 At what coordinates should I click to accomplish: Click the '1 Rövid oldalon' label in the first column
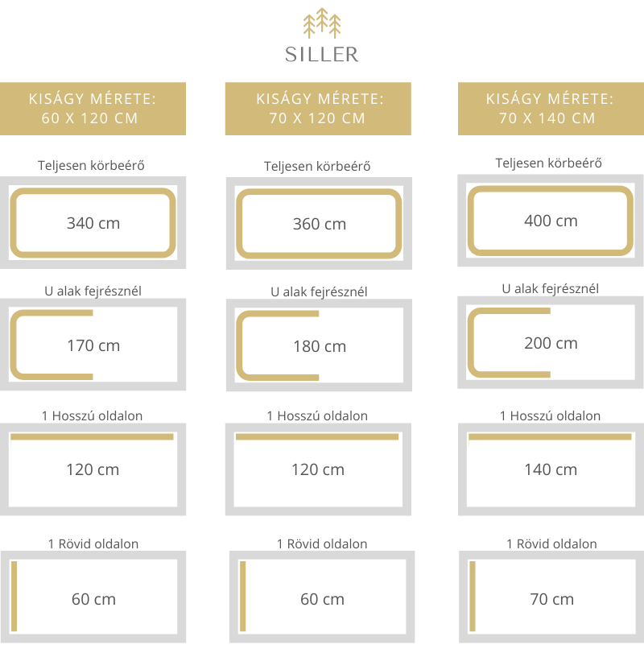[93, 543]
